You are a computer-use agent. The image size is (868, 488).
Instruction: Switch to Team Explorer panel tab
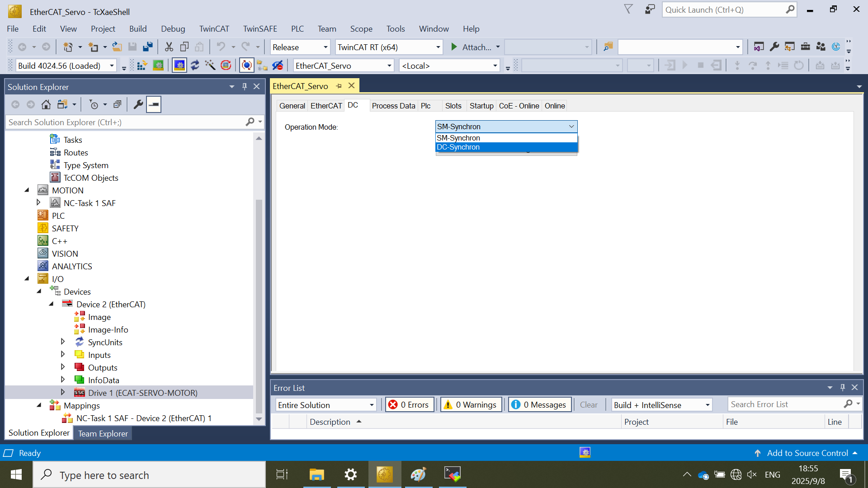click(103, 433)
